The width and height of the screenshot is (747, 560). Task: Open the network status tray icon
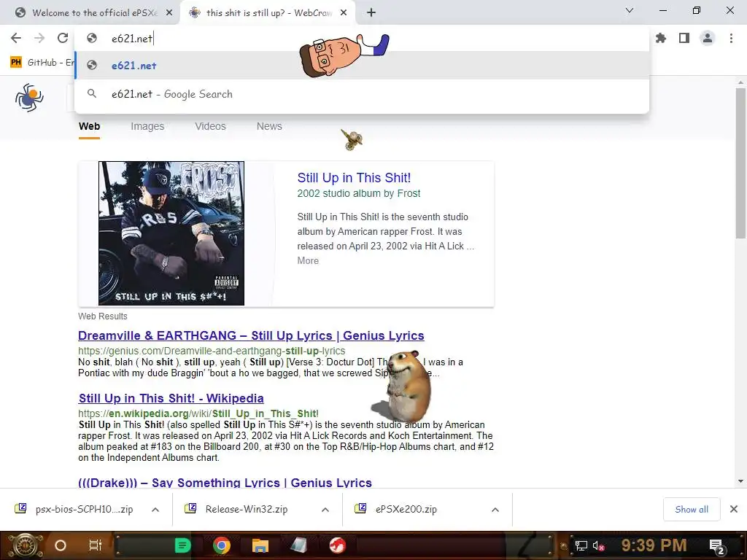pyautogui.click(x=581, y=545)
